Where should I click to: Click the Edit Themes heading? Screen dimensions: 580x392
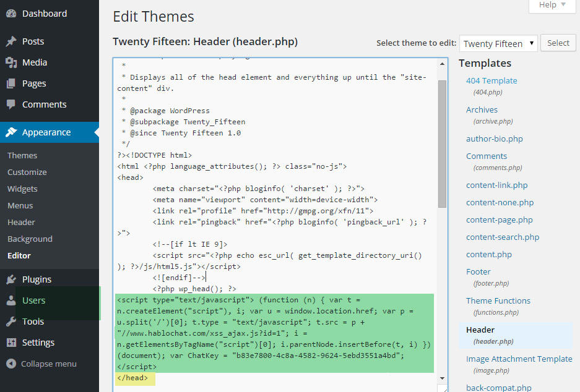coord(154,17)
